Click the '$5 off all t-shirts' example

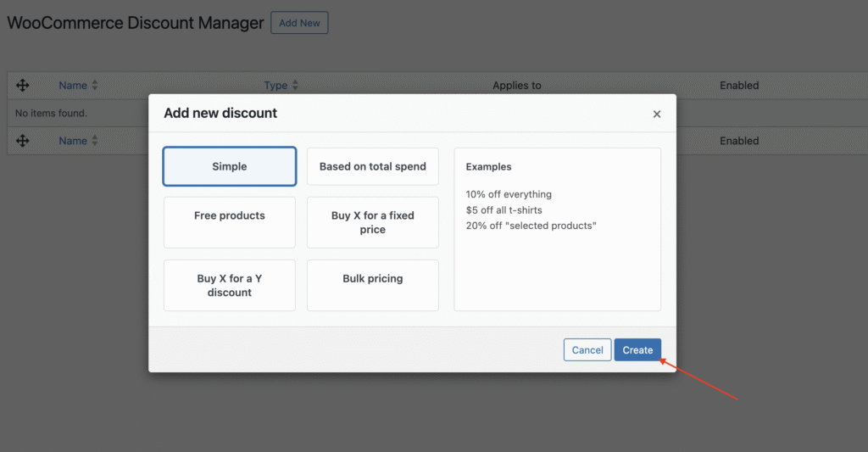(x=504, y=210)
